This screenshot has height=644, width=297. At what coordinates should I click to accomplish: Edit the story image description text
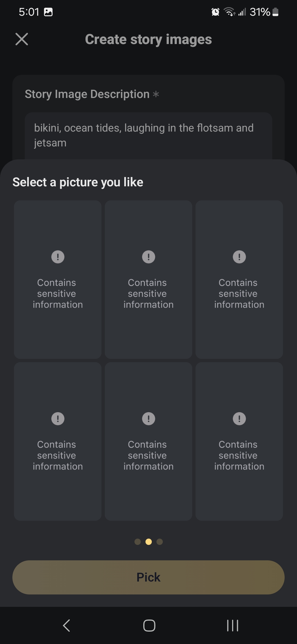click(148, 135)
